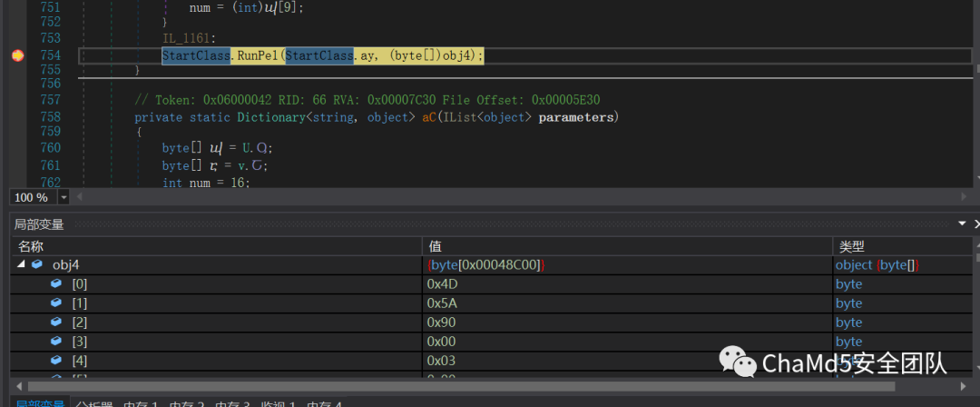Click the value 0x5A
The height and width of the screenshot is (407, 980).
tap(442, 303)
